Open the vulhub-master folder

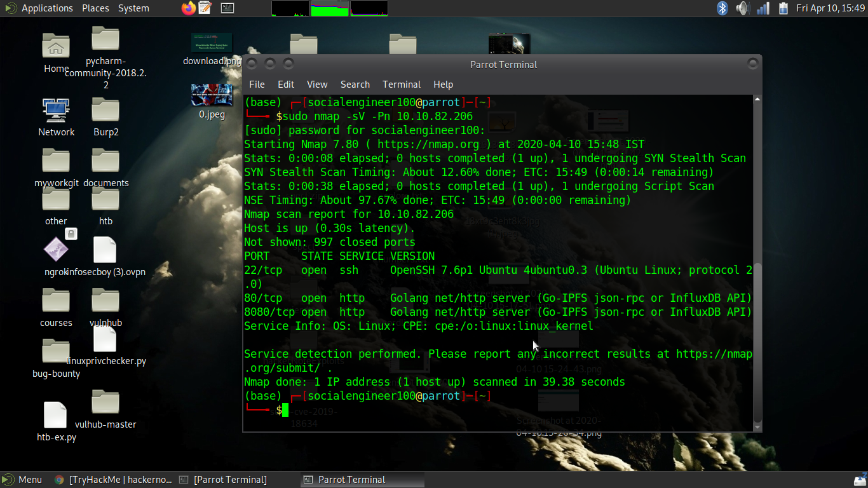[x=105, y=409]
